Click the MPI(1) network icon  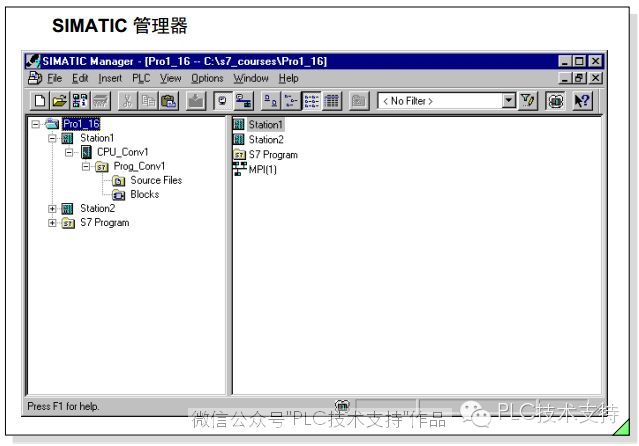point(240,169)
